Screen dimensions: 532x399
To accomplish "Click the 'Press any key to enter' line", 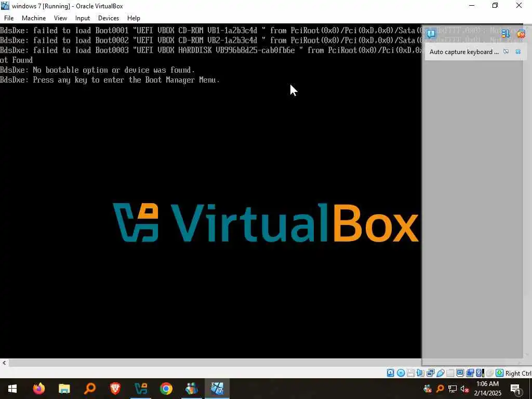I will click(110, 80).
